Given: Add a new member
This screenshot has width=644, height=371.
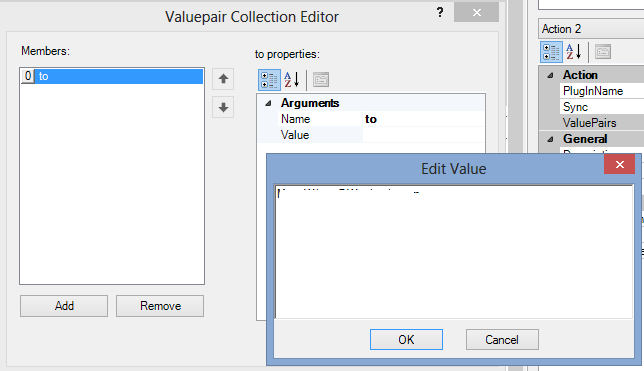Looking at the screenshot, I should click(64, 306).
